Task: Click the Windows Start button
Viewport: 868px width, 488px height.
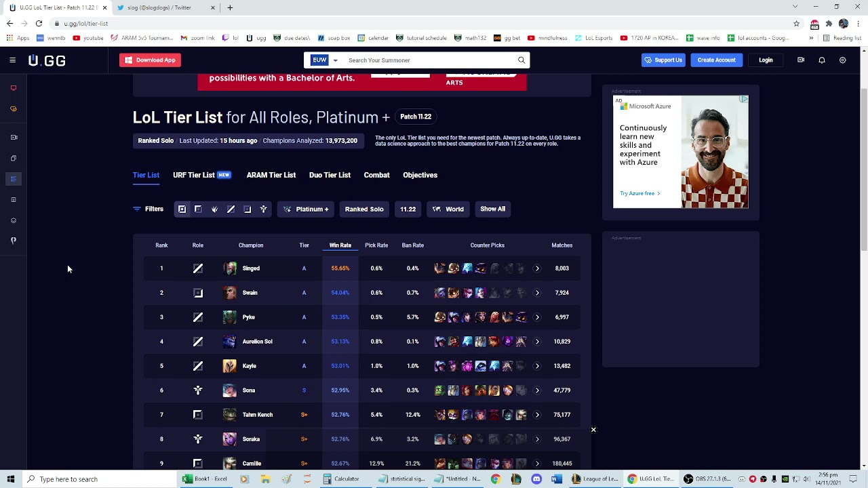Action: (x=10, y=479)
